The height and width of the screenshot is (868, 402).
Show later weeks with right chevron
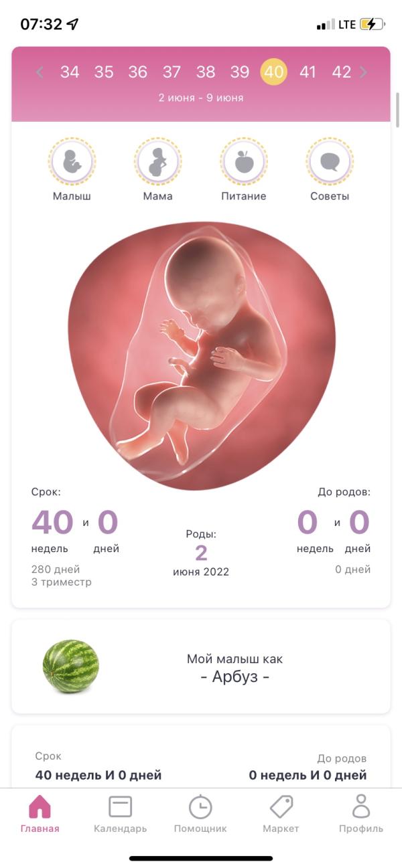point(363,72)
